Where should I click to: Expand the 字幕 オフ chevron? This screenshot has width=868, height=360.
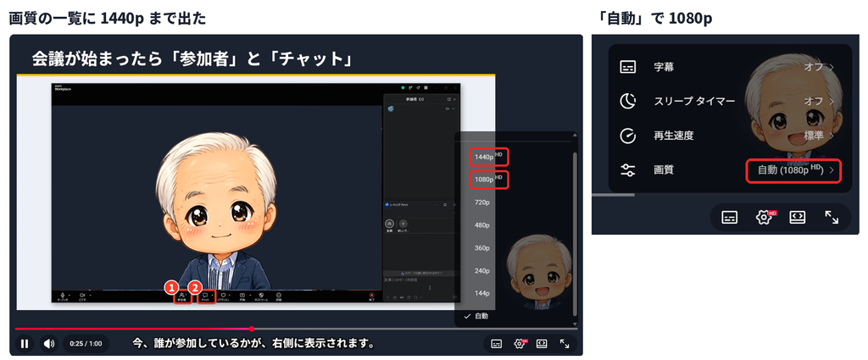[x=832, y=68]
